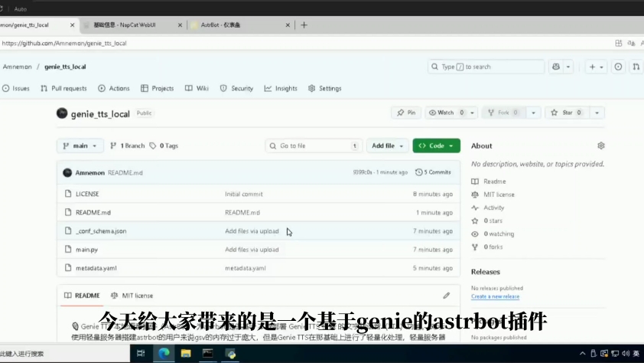Expand the Fork options dropdown arrow
This screenshot has height=363, width=644.
tap(533, 113)
